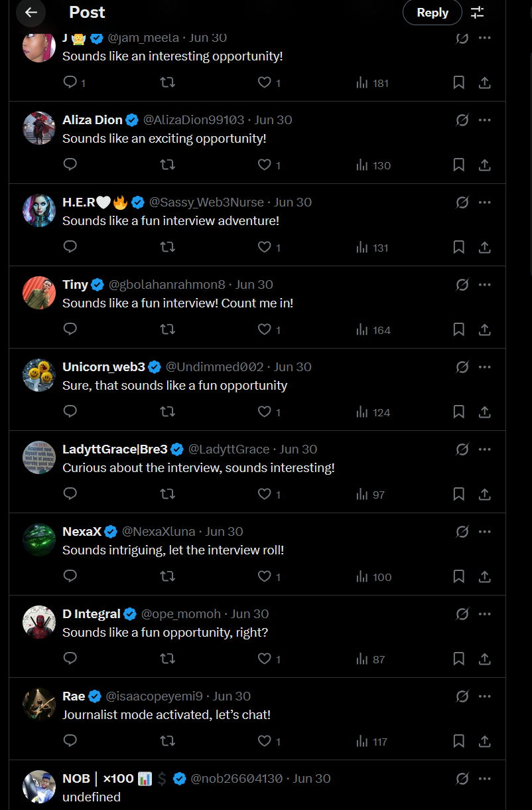Share D Integral's reply
This screenshot has width=532, height=810.
click(x=485, y=659)
